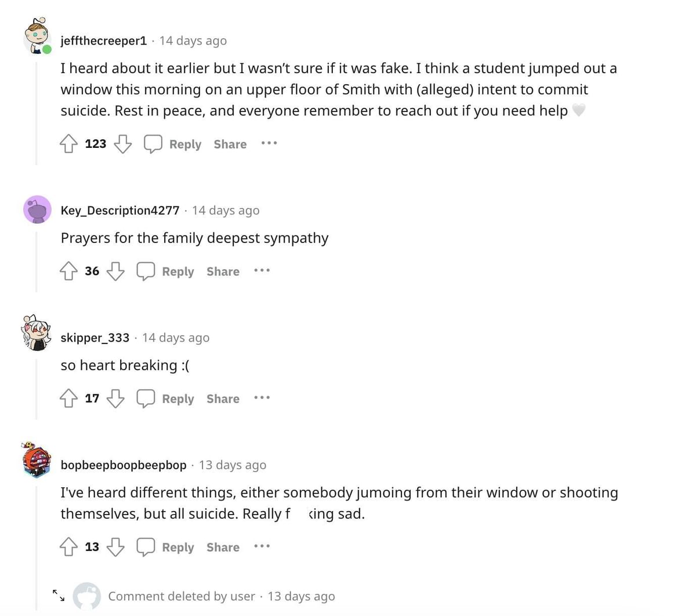Downvote bopbeepboopbeepbop's comment
The image size is (696, 616).
pos(115,547)
